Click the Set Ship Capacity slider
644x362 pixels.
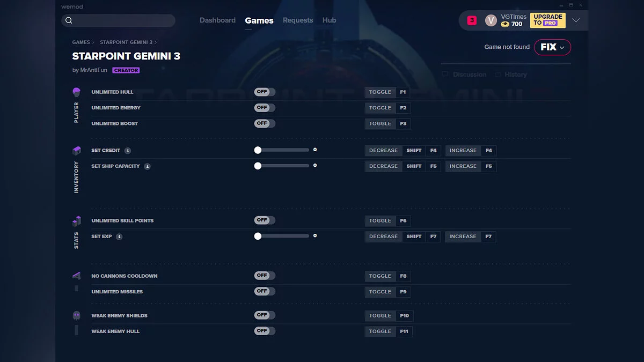283,166
